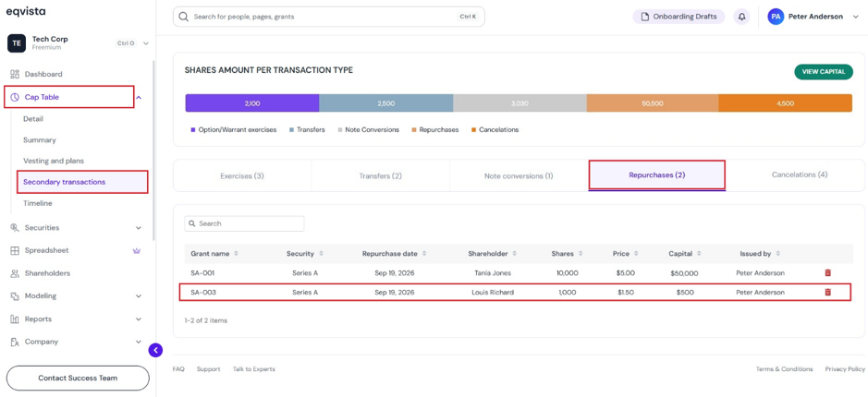Viewport: 868px width, 397px height.
Task: Expand the Modeling menu chevron
Action: point(139,295)
